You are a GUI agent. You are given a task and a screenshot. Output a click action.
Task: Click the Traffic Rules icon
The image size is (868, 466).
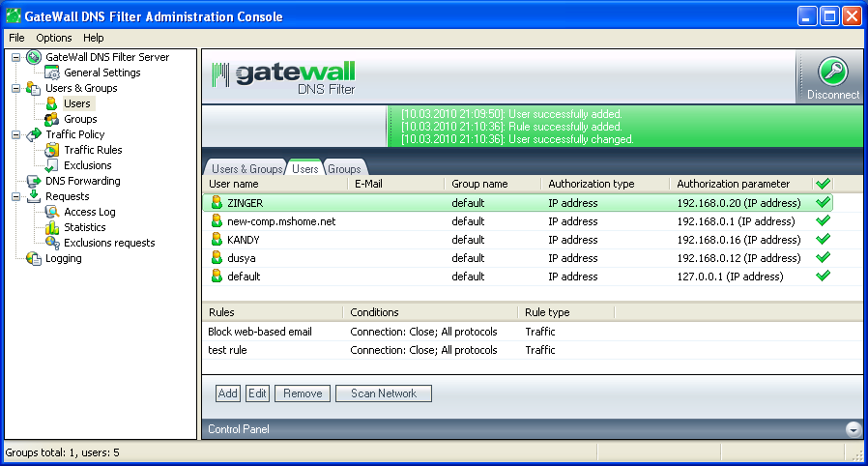tap(52, 150)
